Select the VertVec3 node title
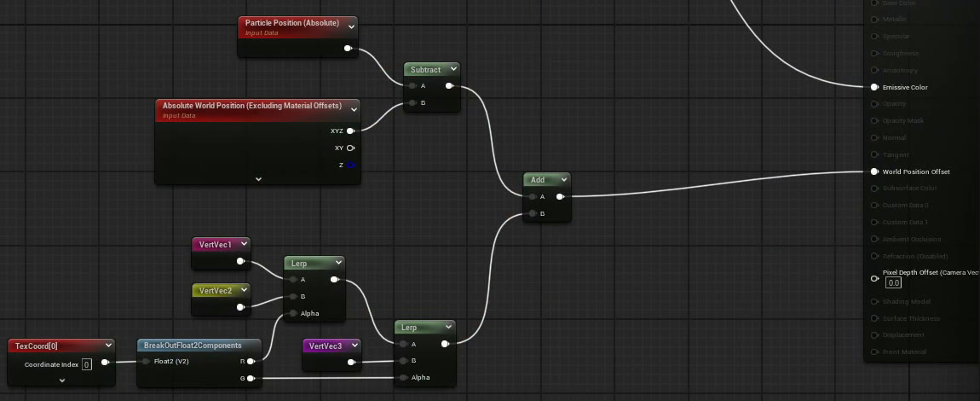This screenshot has height=401, width=980. (x=326, y=346)
